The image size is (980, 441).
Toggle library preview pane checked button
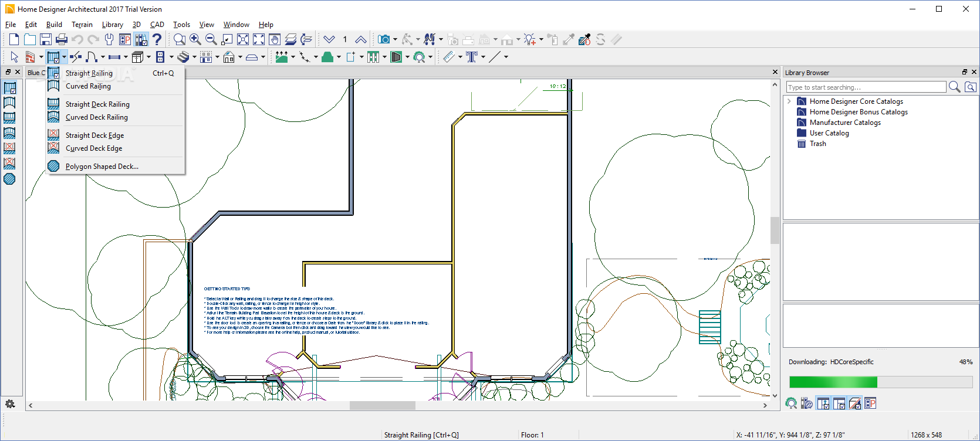tap(823, 403)
